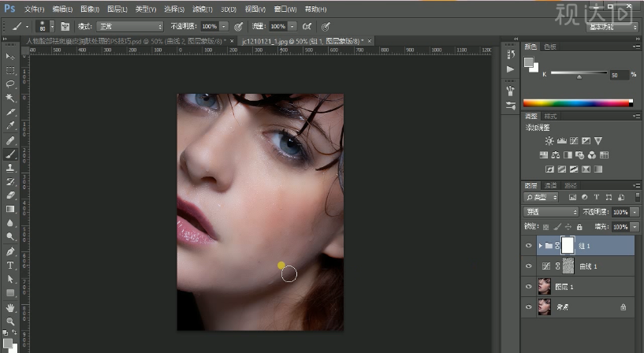Viewport: 644px width, 353px height.
Task: Open the layer filter type dropdown
Action: 541,198
